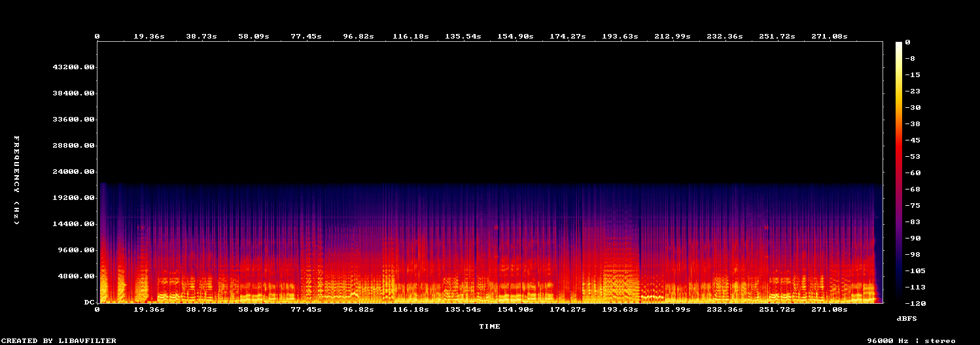This screenshot has width=980, height=345.
Task: Click the DC label on frequency axis
Action: pyautogui.click(x=90, y=303)
